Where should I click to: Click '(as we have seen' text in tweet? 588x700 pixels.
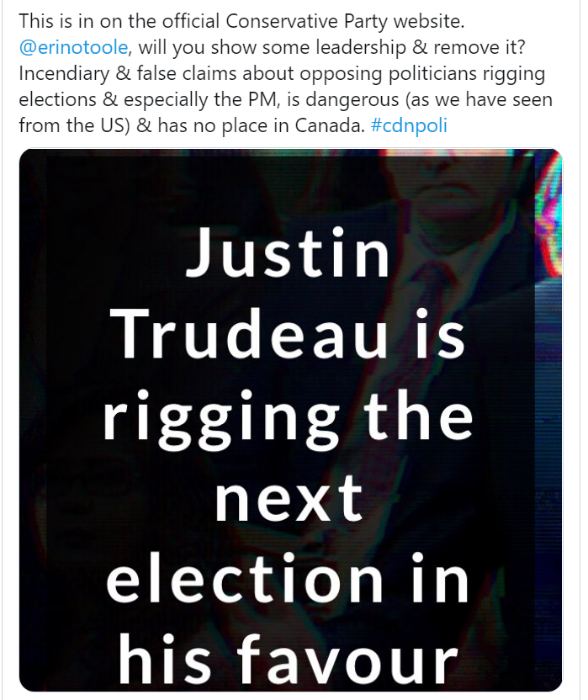click(479, 99)
